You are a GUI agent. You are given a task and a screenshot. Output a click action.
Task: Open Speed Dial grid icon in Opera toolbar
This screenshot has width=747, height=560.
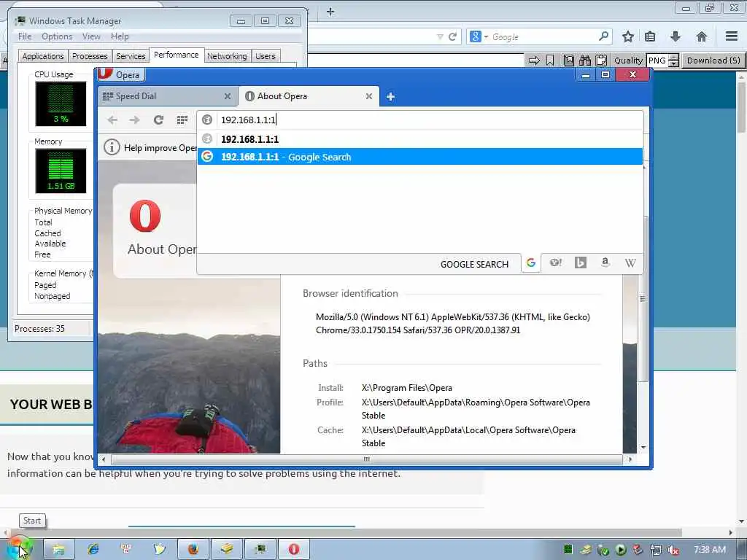pyautogui.click(x=182, y=120)
